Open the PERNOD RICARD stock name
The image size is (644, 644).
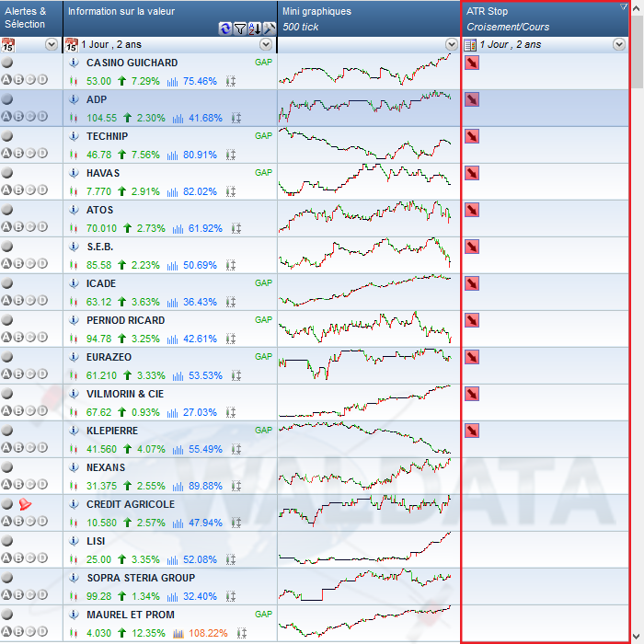pos(125,320)
